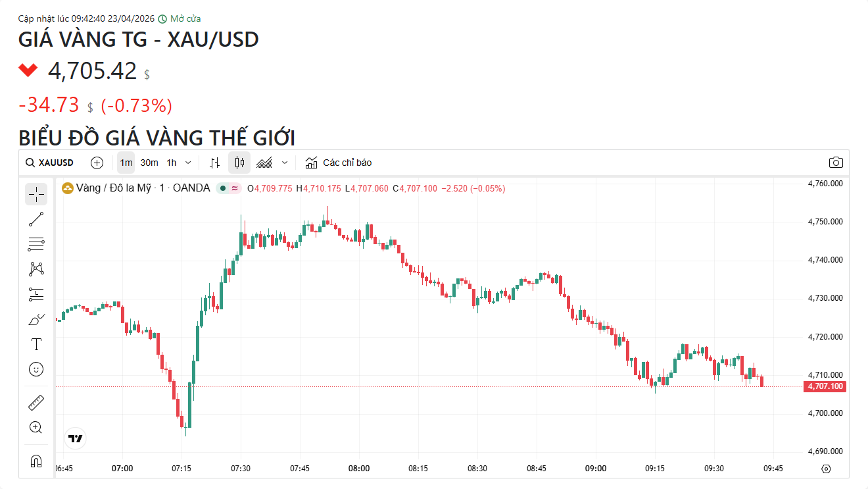The width and height of the screenshot is (868, 489).
Task: Click the zoom in tool
Action: (36, 427)
